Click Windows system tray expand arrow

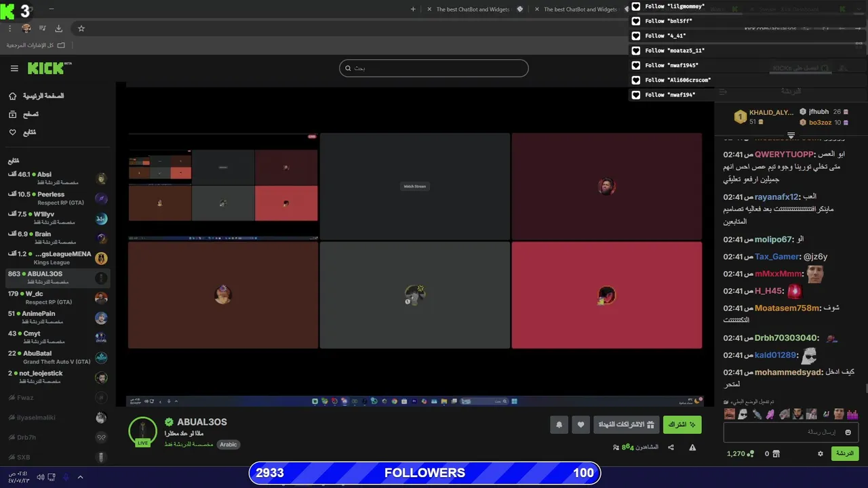[80, 477]
